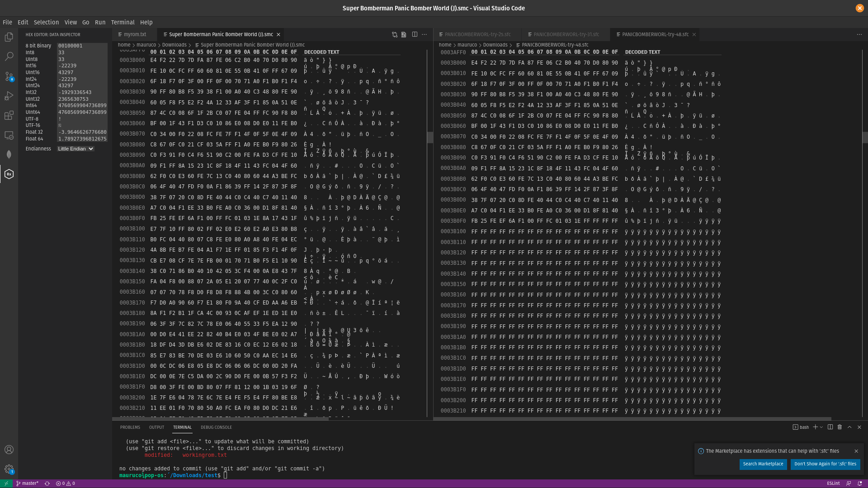Image resolution: width=868 pixels, height=488 pixels.
Task: Dismiss the Marketplace notification
Action: (856, 451)
